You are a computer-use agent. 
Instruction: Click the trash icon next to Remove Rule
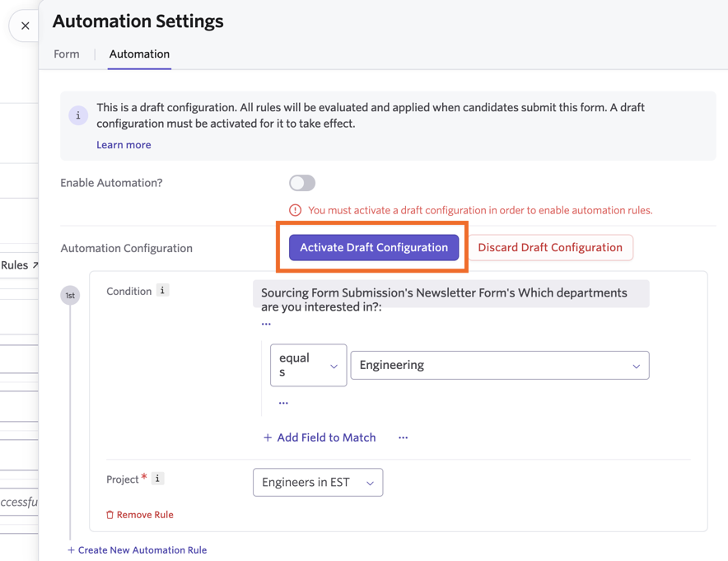pos(110,515)
